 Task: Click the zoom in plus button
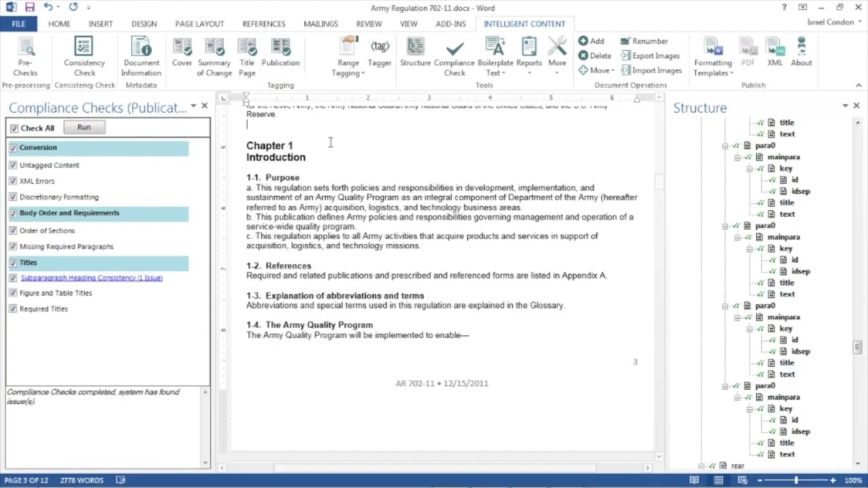pos(833,480)
